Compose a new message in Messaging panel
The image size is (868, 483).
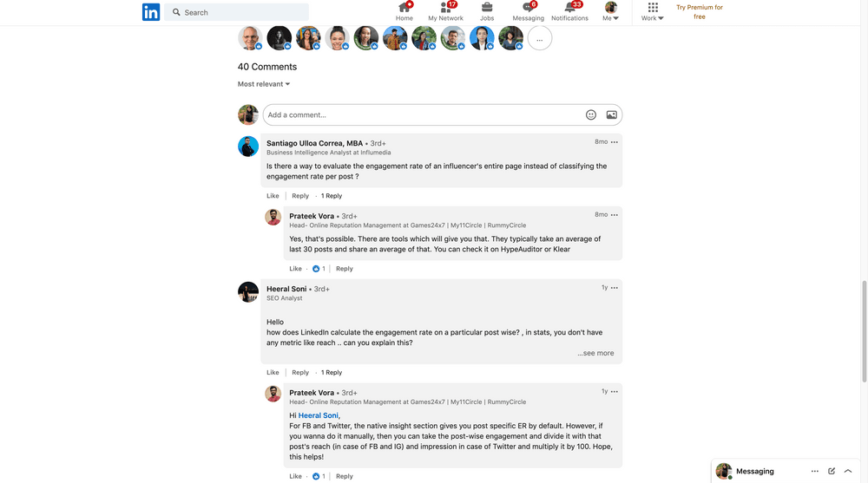[x=832, y=471]
